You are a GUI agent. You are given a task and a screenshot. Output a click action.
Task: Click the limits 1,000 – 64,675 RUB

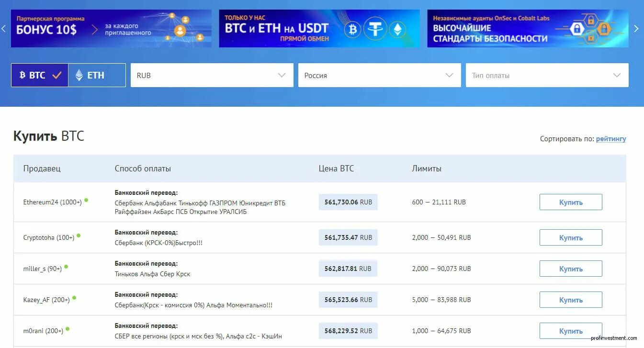441,331
